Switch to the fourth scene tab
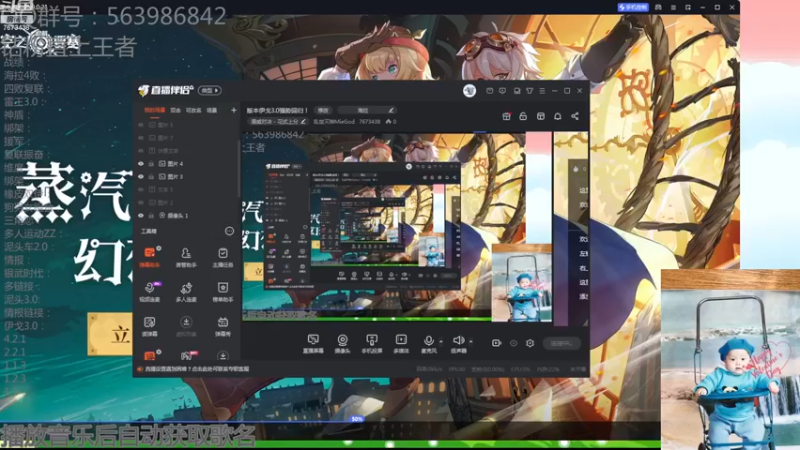This screenshot has width=800, height=450. (x=212, y=110)
